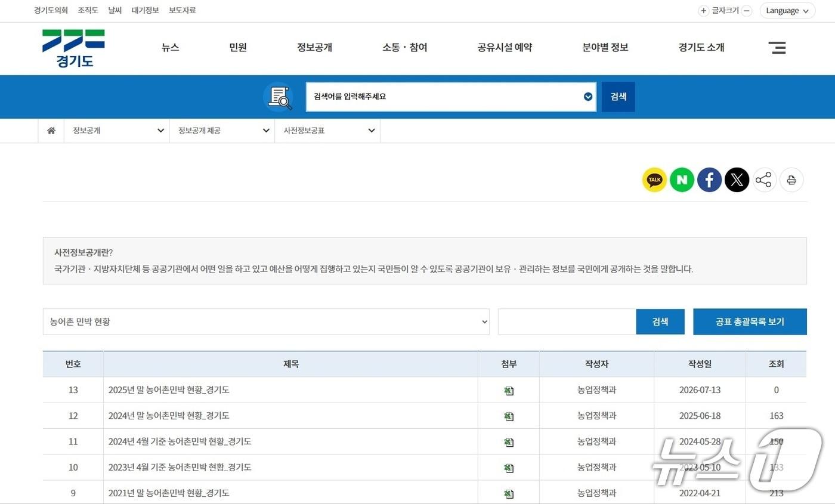The image size is (835, 504).
Task: Open the 날씨 top link
Action: click(115, 10)
